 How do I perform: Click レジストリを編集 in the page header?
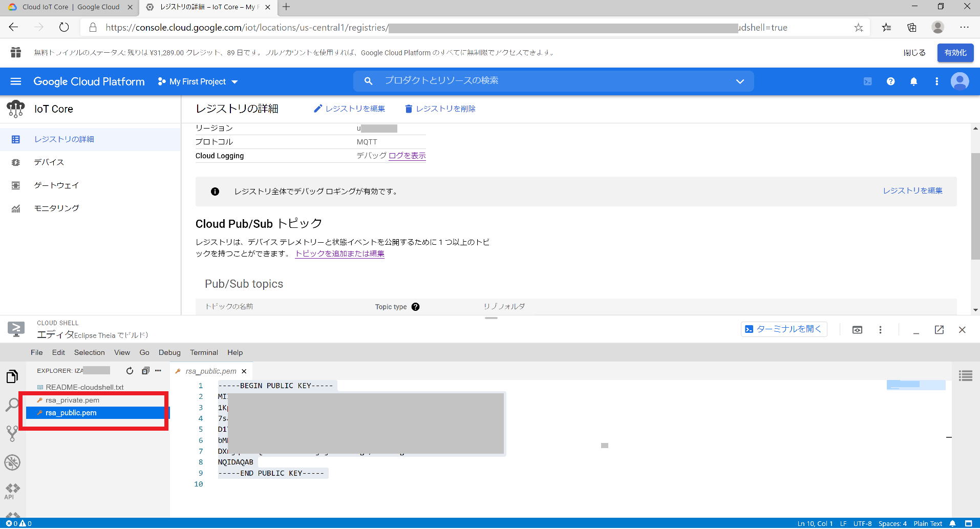(x=349, y=109)
